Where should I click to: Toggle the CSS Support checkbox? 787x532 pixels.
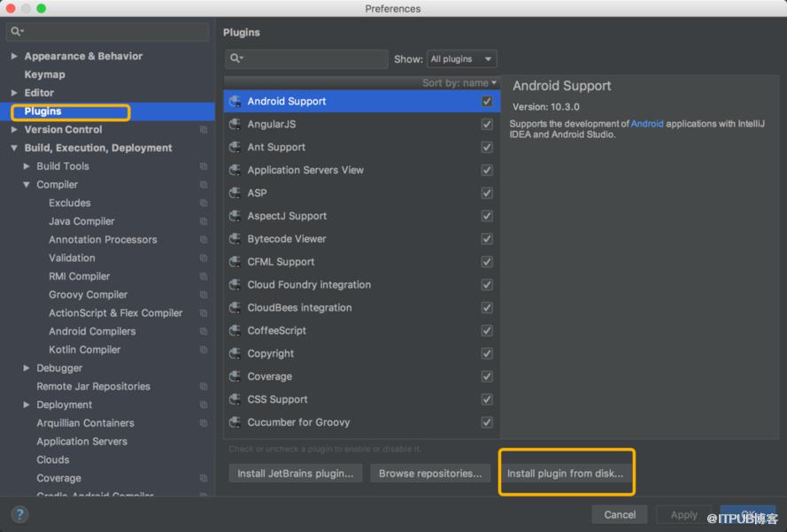pos(487,399)
